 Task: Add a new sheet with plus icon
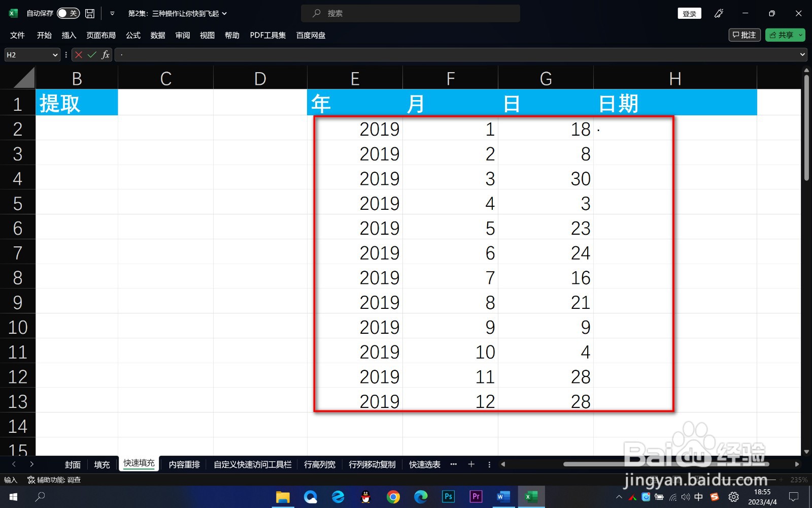[471, 464]
